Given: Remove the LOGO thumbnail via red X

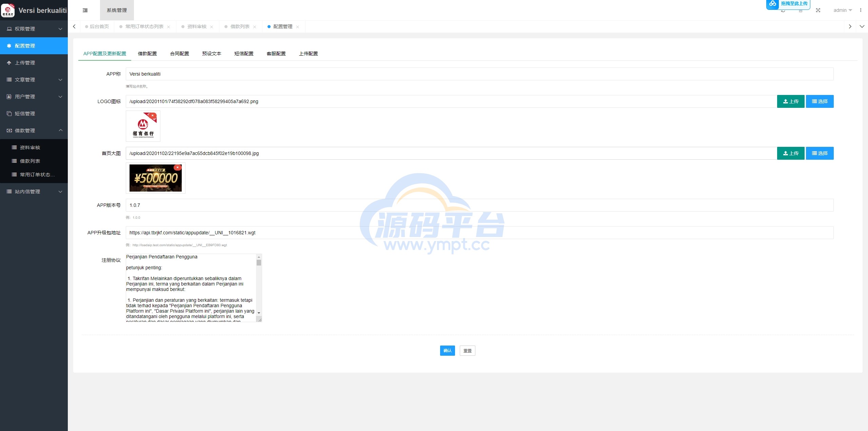Looking at the screenshot, I should click(153, 116).
